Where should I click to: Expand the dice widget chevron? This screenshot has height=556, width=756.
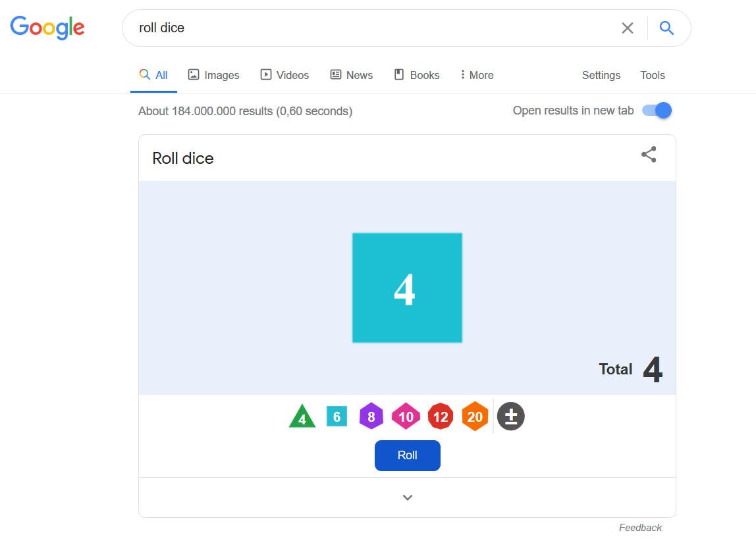pyautogui.click(x=407, y=497)
